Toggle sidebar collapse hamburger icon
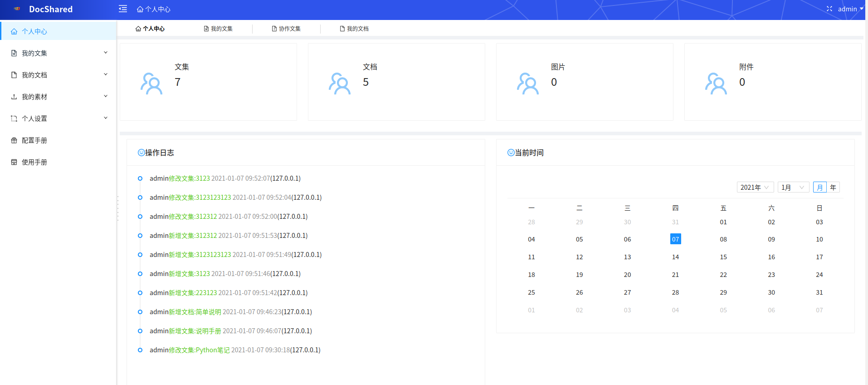This screenshot has height=385, width=868. click(x=123, y=9)
